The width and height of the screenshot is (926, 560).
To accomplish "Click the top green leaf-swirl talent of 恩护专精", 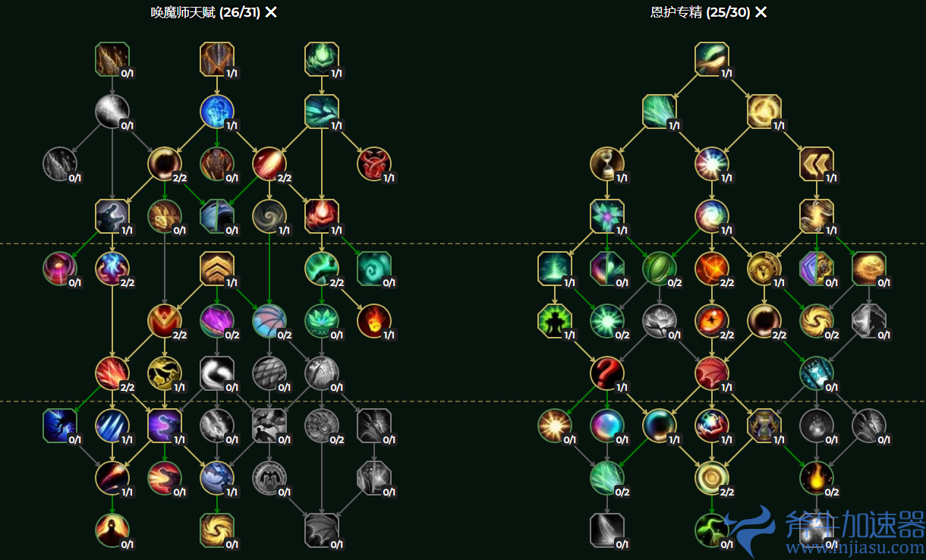I will (712, 59).
